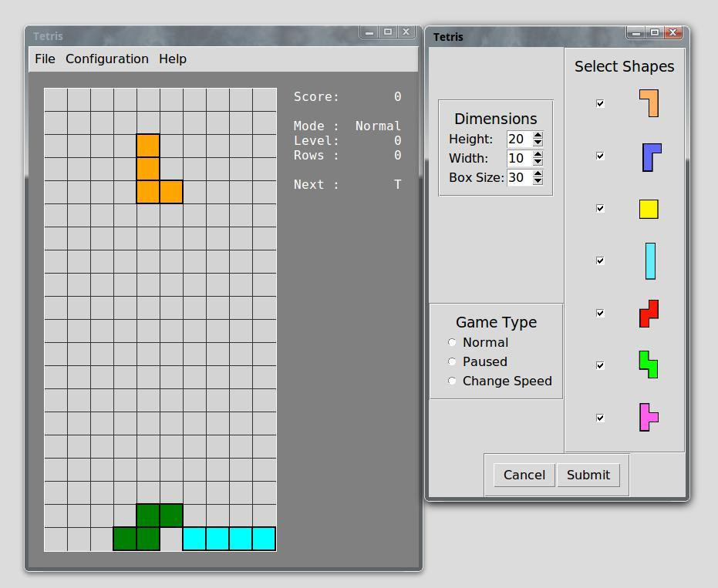Click the cyan I piece on the bottom row

(x=229, y=539)
